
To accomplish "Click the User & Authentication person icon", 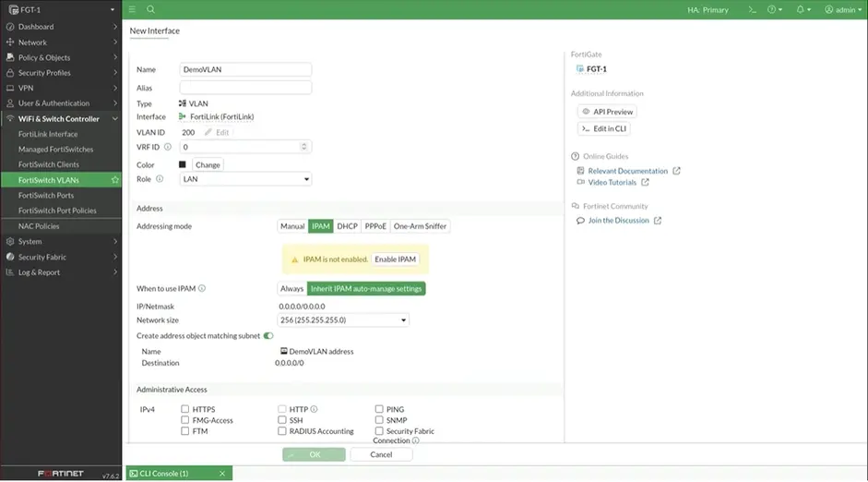I will click(x=10, y=103).
